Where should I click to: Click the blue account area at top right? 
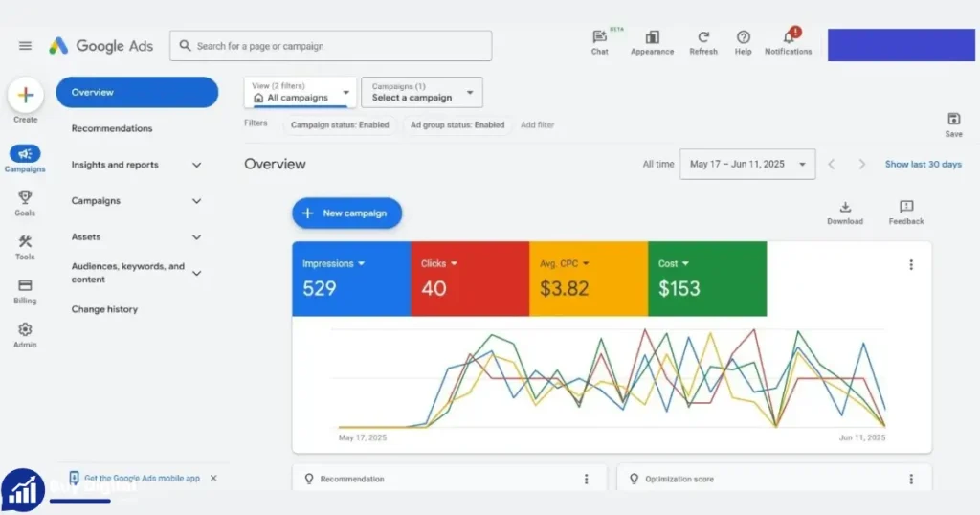point(902,45)
